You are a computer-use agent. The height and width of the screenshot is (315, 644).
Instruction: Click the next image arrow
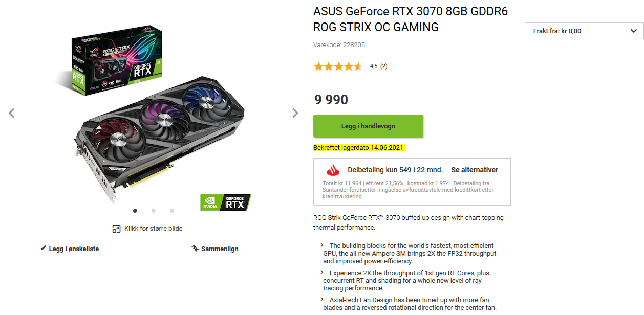295,113
